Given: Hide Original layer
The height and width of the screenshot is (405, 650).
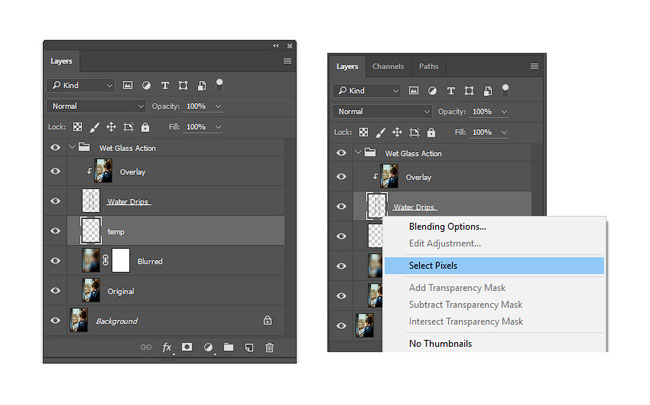Looking at the screenshot, I should click(x=55, y=291).
